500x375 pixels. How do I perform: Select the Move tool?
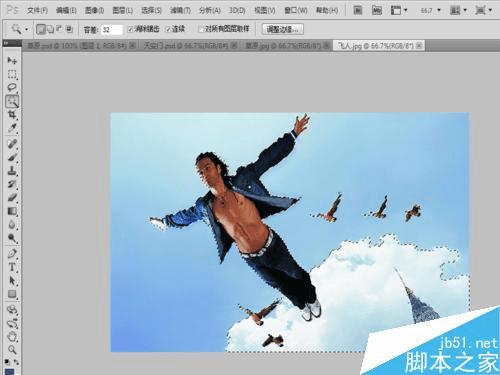tap(12, 60)
